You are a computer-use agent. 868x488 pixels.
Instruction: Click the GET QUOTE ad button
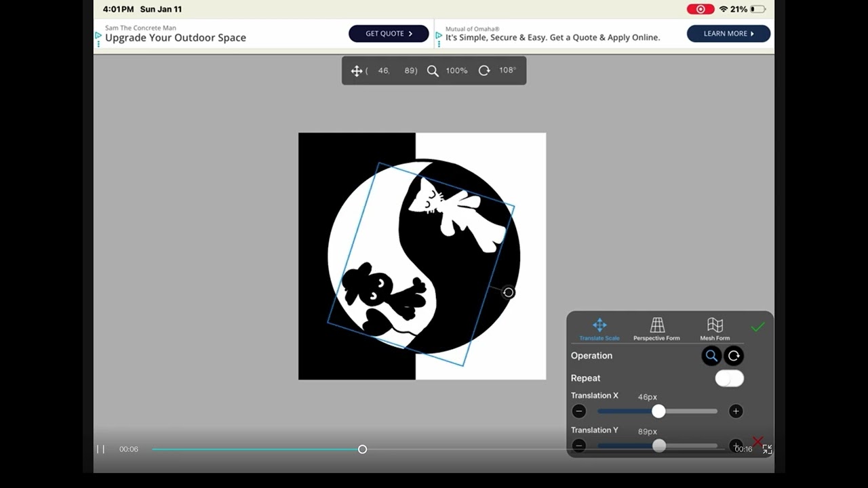pyautogui.click(x=389, y=33)
